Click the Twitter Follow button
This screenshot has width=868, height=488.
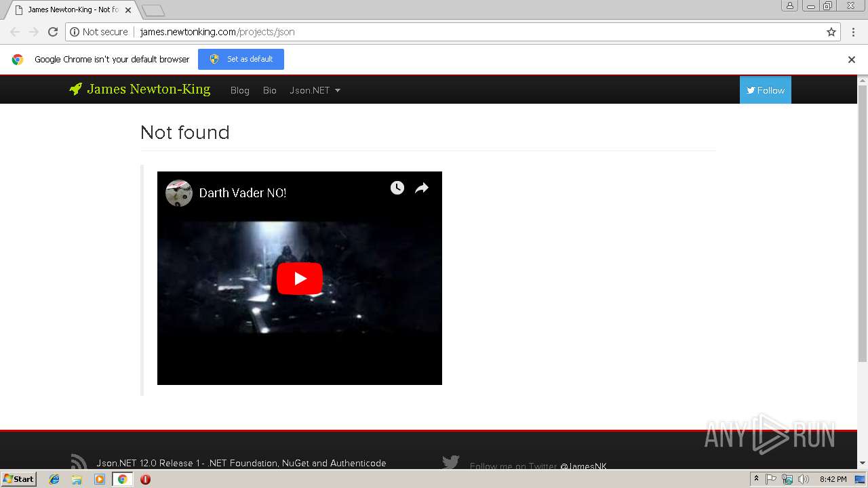tap(766, 90)
